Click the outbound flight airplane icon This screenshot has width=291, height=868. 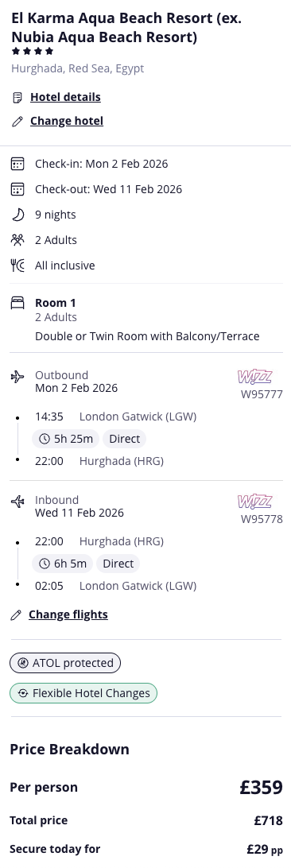tap(17, 377)
